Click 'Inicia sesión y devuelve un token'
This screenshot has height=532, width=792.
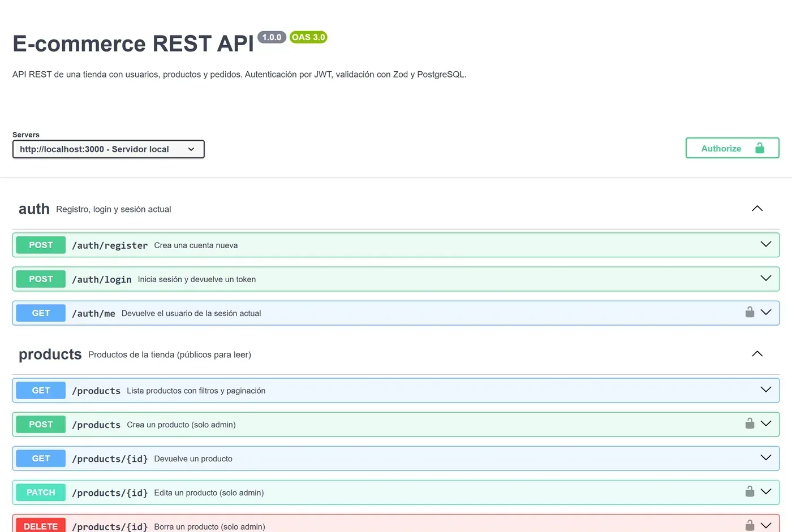pyautogui.click(x=197, y=279)
